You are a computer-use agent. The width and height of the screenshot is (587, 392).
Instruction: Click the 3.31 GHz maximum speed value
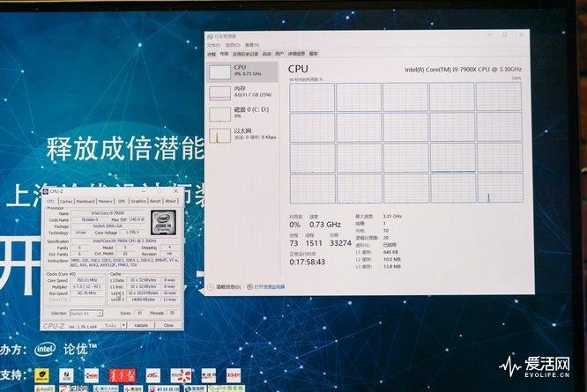[x=392, y=216]
